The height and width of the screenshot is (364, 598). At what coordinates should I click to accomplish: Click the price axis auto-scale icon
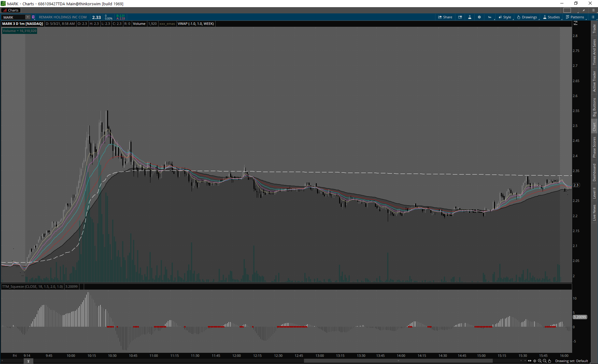576,23
